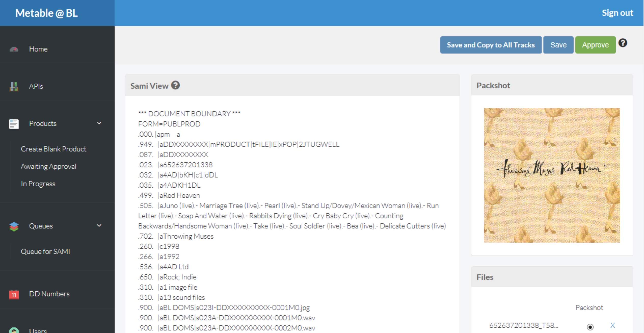Click the Queues stacked layers icon
Image resolution: width=644 pixels, height=333 pixels.
tap(14, 226)
